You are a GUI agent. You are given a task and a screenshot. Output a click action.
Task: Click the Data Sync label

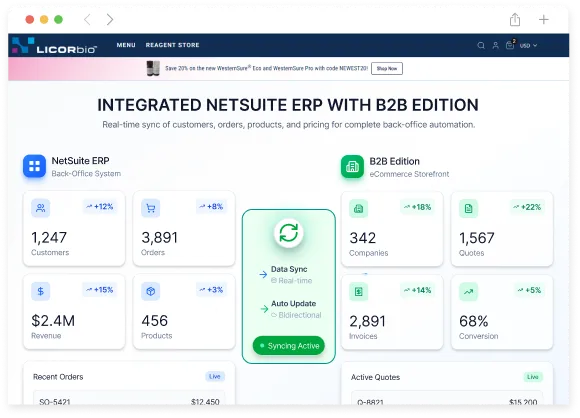289,269
